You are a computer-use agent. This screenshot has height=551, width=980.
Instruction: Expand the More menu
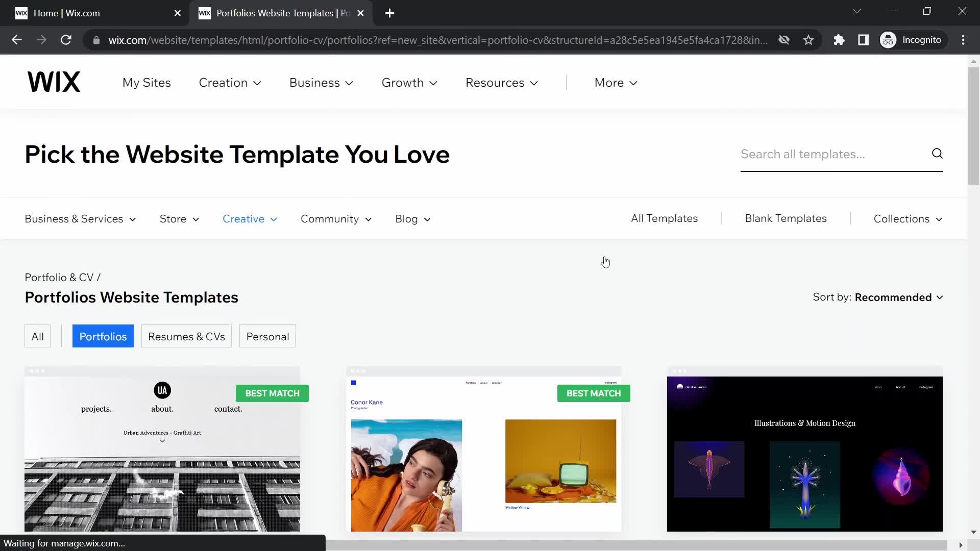tap(616, 83)
